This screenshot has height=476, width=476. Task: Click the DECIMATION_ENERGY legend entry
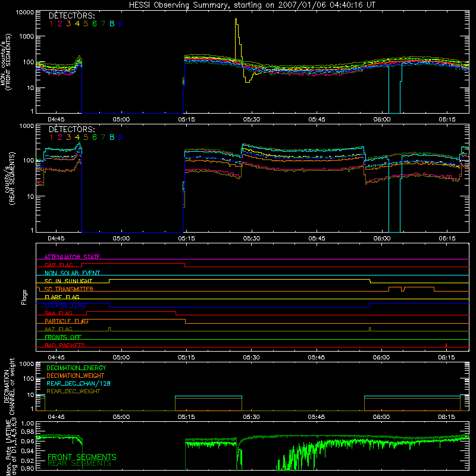click(x=76, y=368)
